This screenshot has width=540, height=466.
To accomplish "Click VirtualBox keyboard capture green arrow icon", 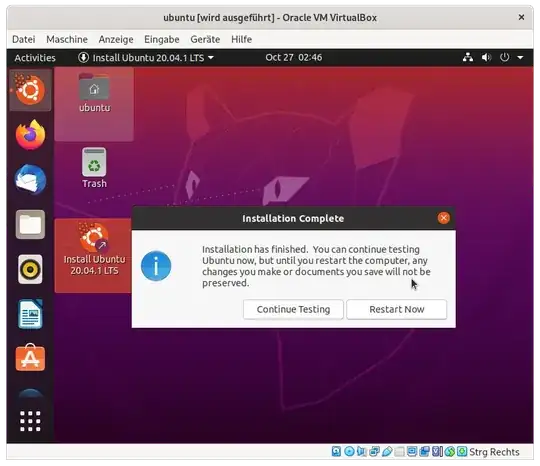I will [462, 452].
